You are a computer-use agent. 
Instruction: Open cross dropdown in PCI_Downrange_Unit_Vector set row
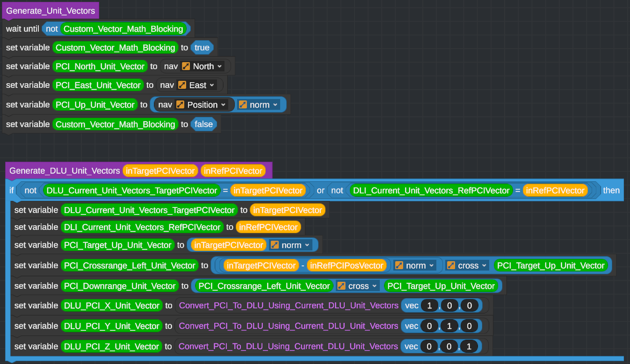point(358,286)
